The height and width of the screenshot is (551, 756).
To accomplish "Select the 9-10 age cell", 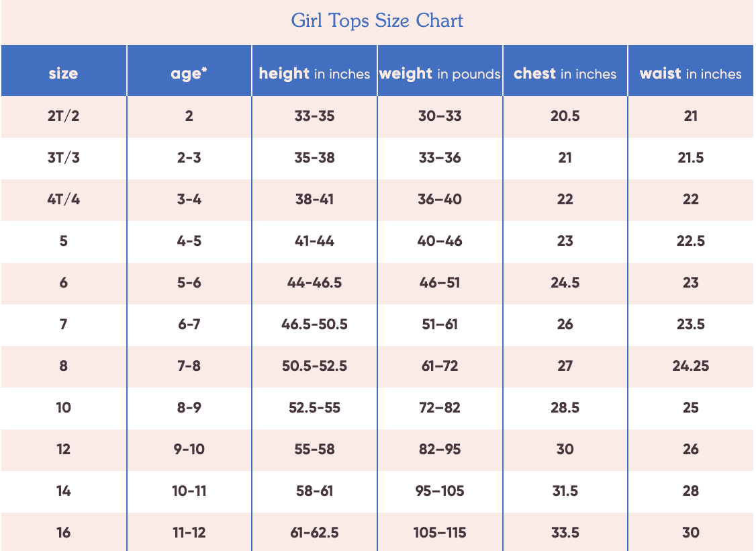I will pos(189,450).
